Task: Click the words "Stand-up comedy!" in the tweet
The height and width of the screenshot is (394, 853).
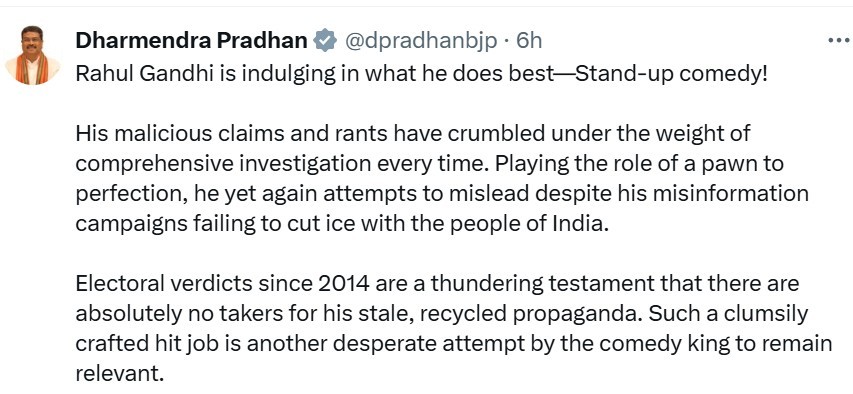Action: pos(671,74)
